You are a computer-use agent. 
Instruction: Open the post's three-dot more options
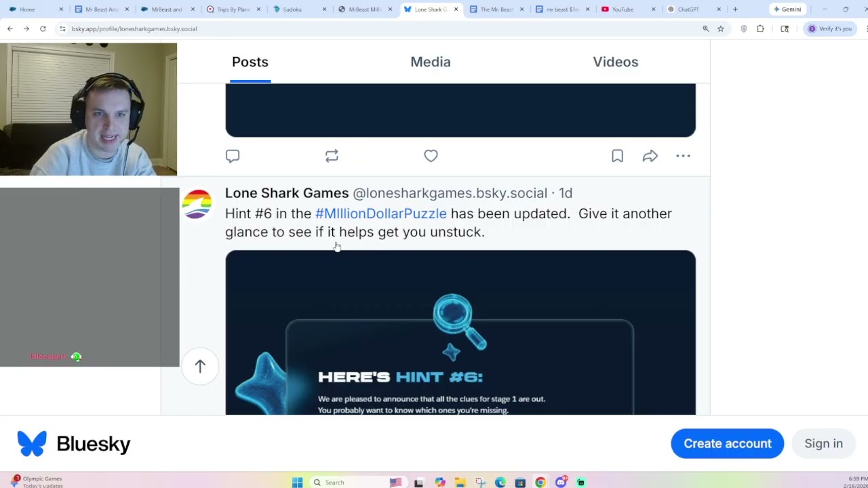point(683,156)
